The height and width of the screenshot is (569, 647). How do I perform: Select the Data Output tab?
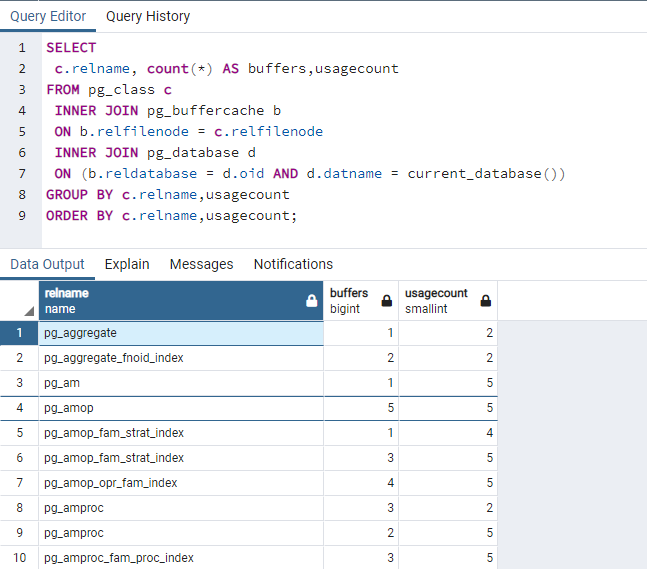tap(48, 264)
